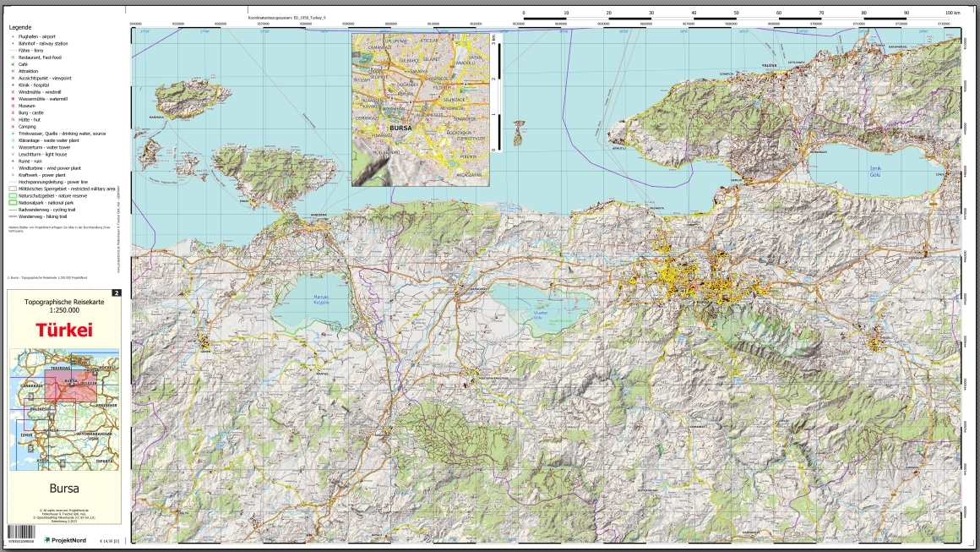The width and height of the screenshot is (980, 552).
Task: Click the barcode at the bottom left
Action: [x=21, y=533]
